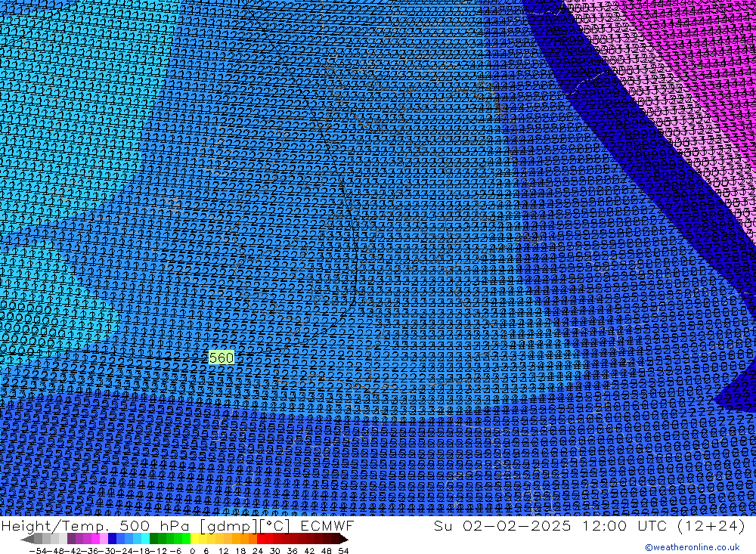
Task: Click the legend value 30
Action: pyautogui.click(x=275, y=551)
